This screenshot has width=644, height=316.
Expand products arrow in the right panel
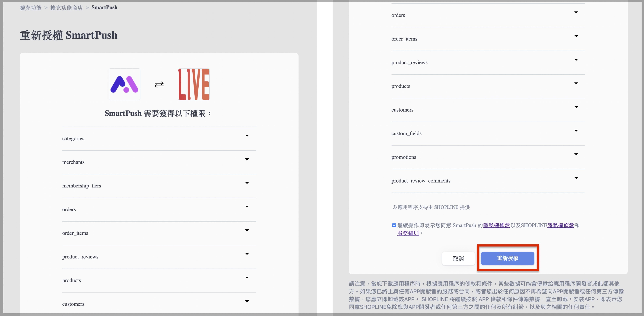[576, 83]
